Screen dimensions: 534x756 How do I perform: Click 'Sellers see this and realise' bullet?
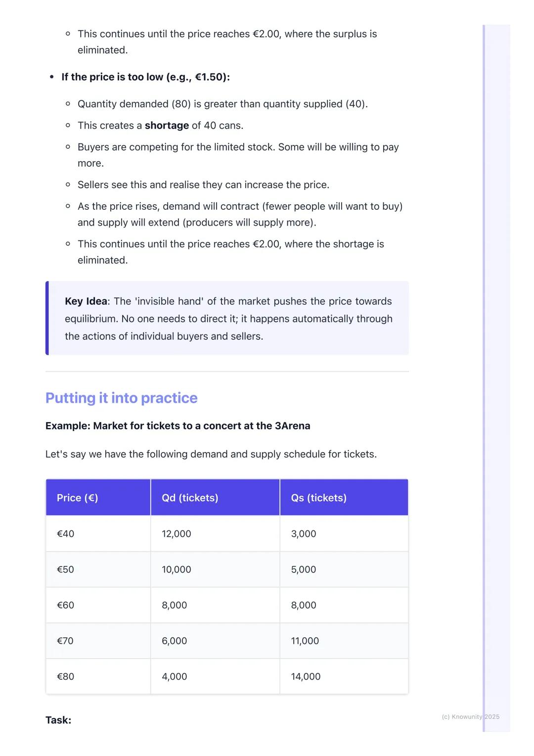203,185
